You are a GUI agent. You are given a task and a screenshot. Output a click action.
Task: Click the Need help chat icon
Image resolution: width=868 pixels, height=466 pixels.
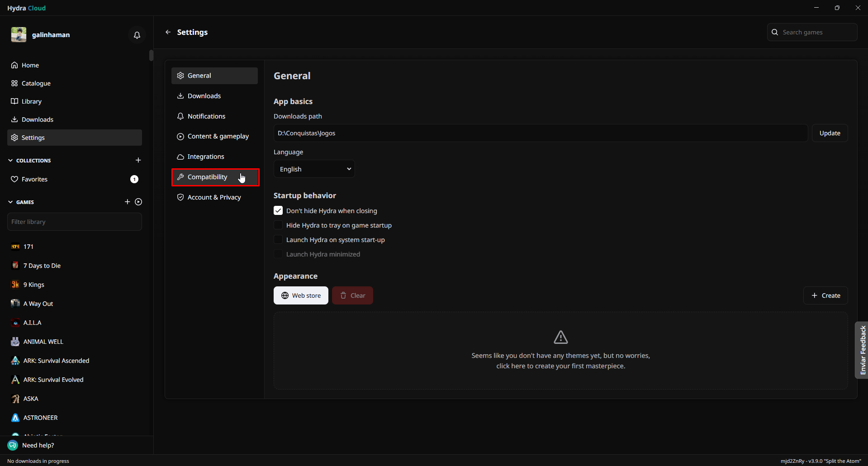click(x=13, y=445)
